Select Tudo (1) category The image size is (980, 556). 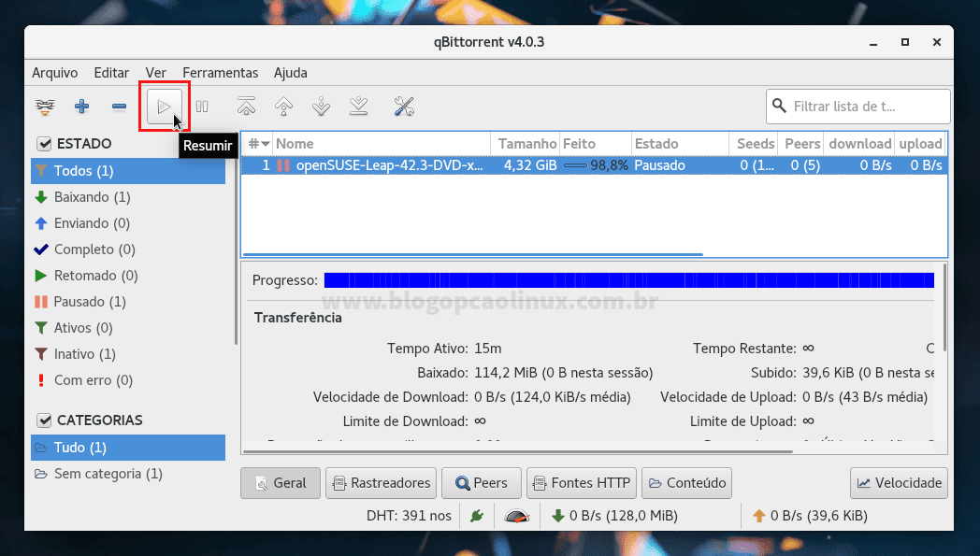tap(128, 448)
